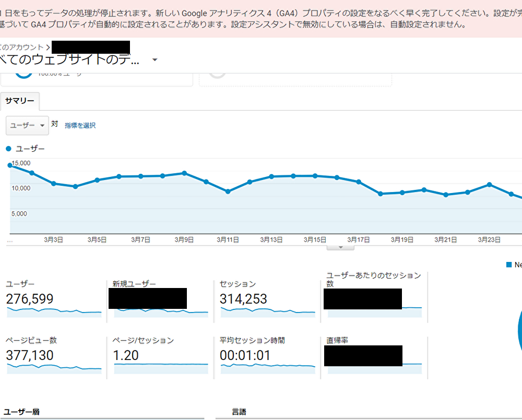
Task: Click the 3月9日 data point on the chart
Action: pos(184,173)
